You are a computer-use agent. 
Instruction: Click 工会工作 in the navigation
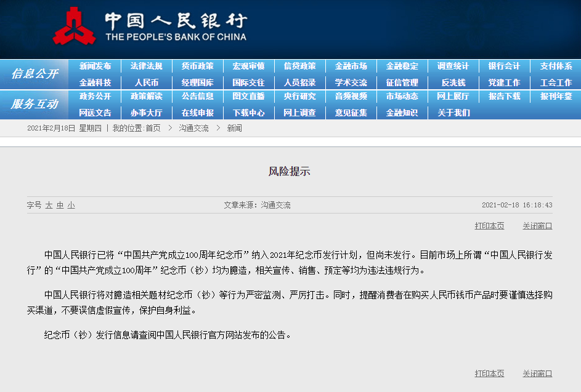556,82
